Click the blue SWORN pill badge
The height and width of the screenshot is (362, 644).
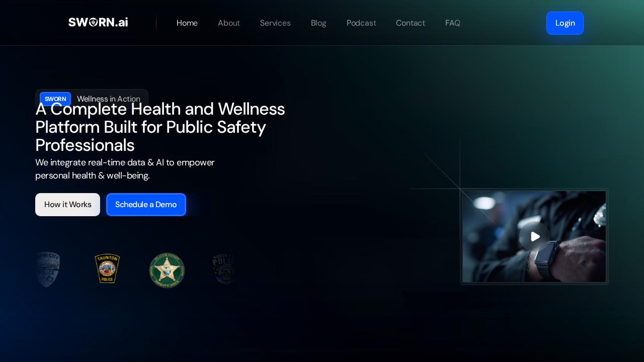tap(55, 99)
